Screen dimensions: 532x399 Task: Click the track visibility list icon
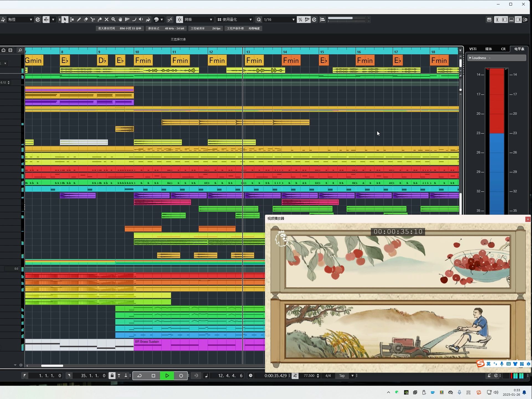tap(11, 50)
